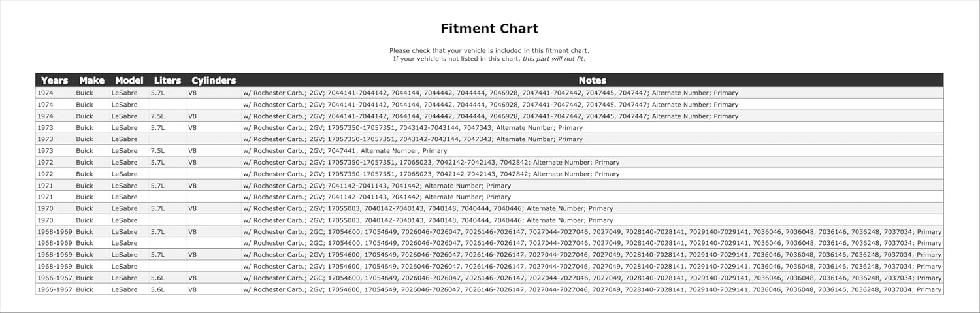Screen dimensions: 980x313
Task: Select the 1972 year cell in the 5.7L row
Action: pyautogui.click(x=46, y=163)
